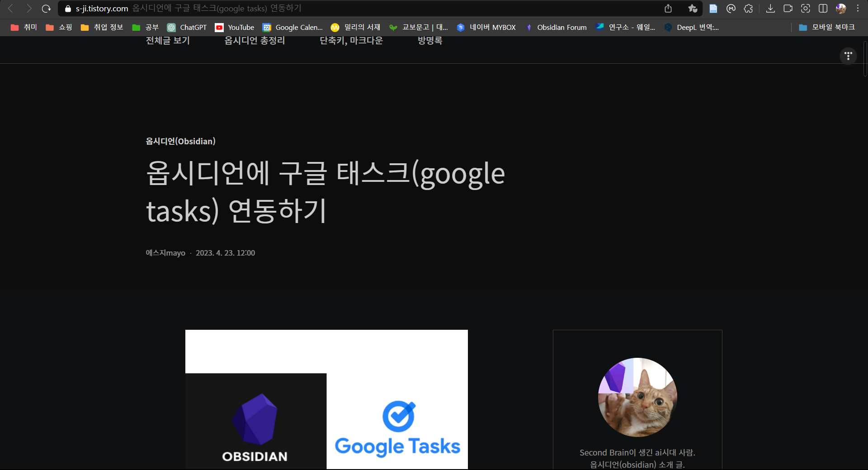Viewport: 868px width, 470px height.
Task: Open the Google Calendar bookmark
Action: pos(292,27)
